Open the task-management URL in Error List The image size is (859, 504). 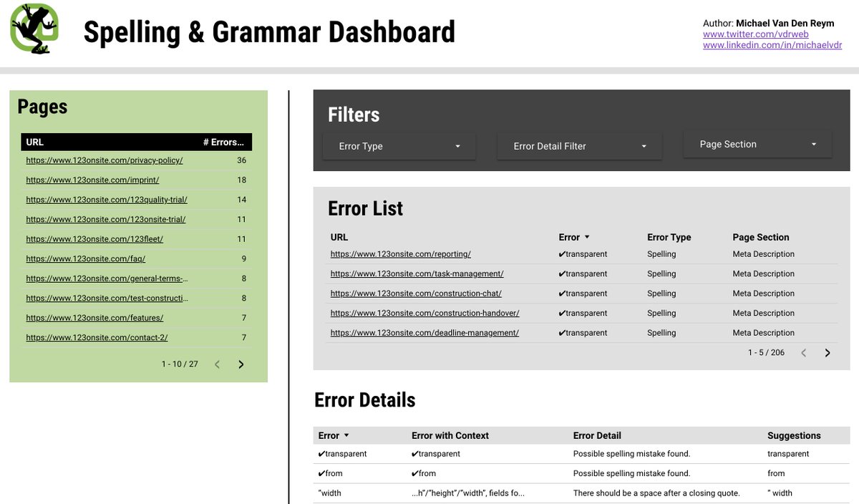click(417, 274)
